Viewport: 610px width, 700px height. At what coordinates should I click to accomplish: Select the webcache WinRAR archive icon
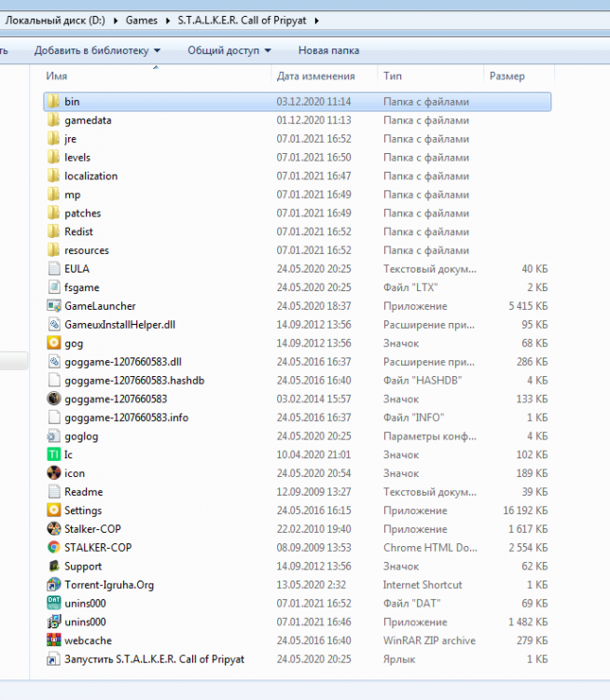[53, 640]
